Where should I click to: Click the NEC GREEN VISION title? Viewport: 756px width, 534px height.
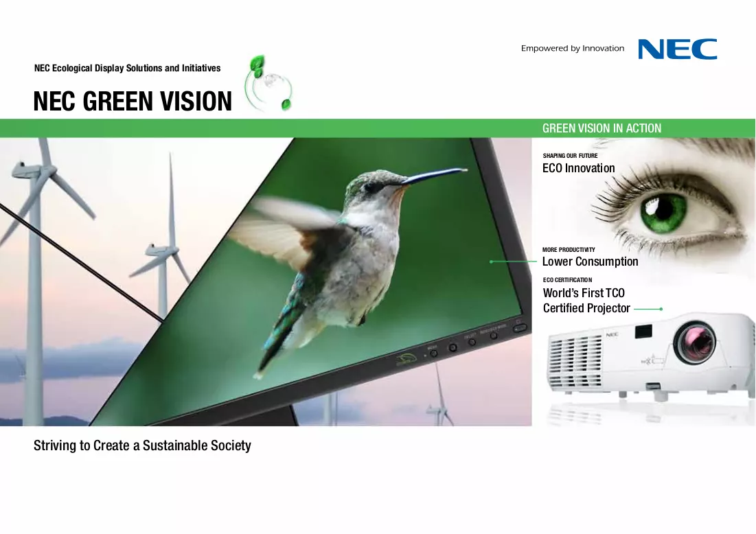click(133, 101)
